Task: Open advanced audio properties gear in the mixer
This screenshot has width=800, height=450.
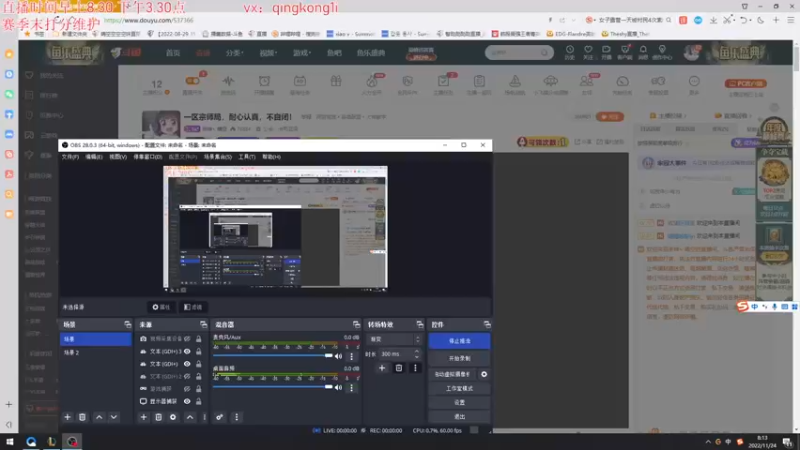Action: 219,417
